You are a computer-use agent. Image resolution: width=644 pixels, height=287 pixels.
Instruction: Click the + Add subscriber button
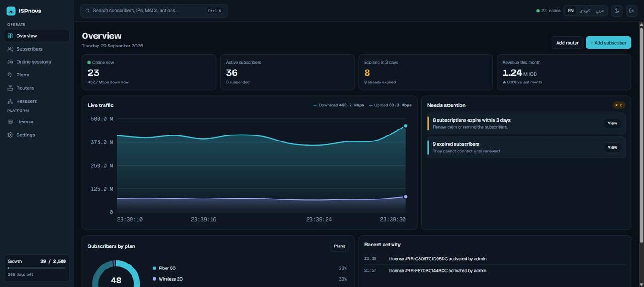point(608,43)
